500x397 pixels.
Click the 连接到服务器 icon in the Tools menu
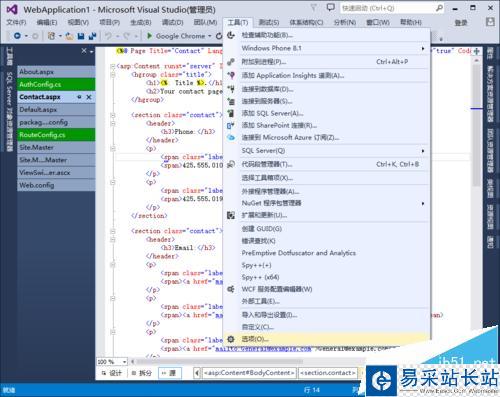pyautogui.click(x=231, y=101)
